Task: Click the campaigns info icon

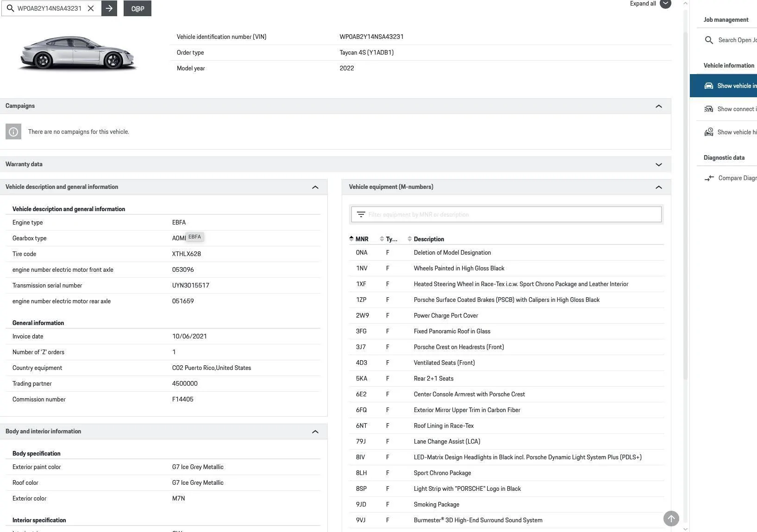Action: tap(13, 131)
